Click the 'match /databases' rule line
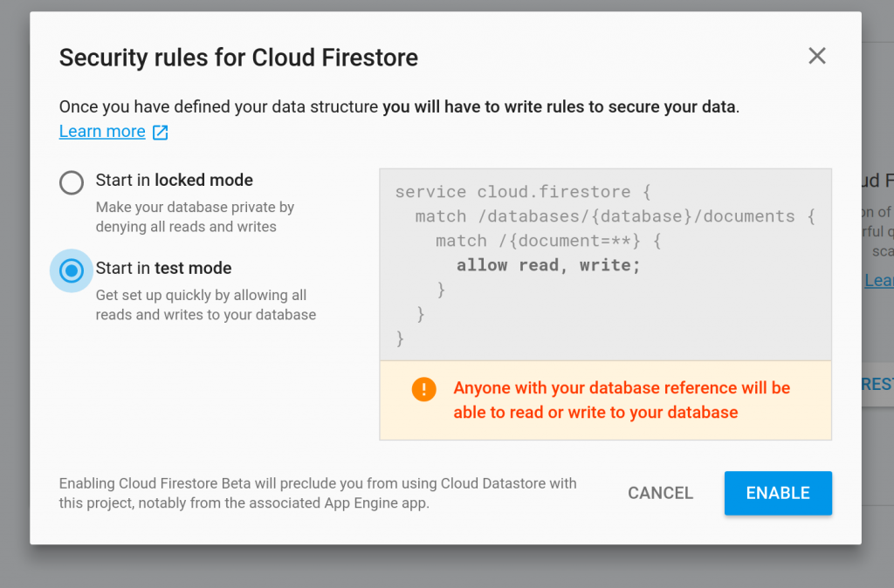 pos(615,216)
